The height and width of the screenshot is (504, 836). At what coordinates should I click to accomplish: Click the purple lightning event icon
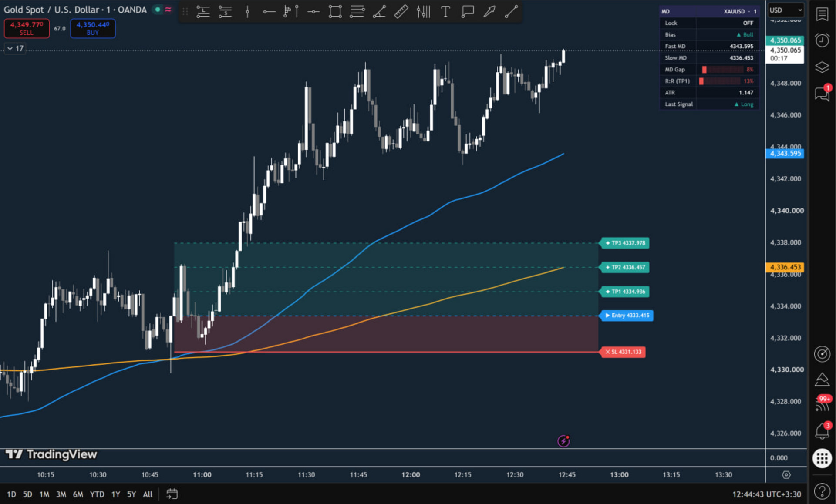pos(563,441)
